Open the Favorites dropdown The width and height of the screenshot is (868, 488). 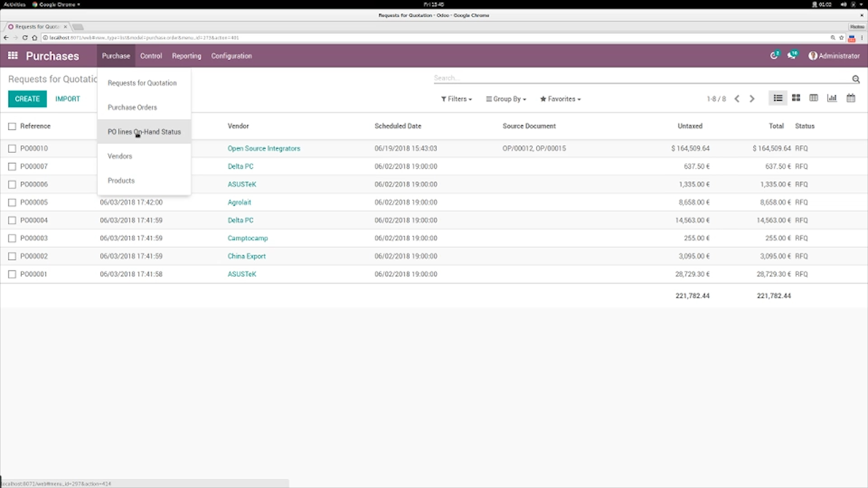pyautogui.click(x=560, y=99)
